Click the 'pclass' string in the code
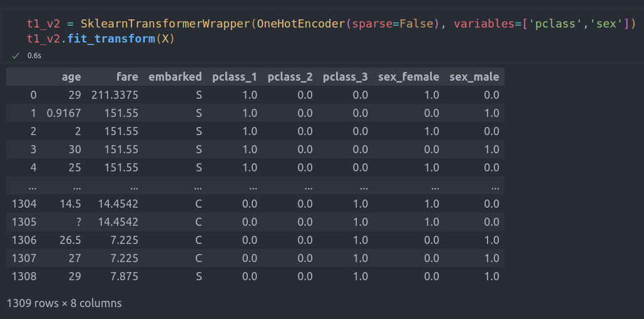 555,23
